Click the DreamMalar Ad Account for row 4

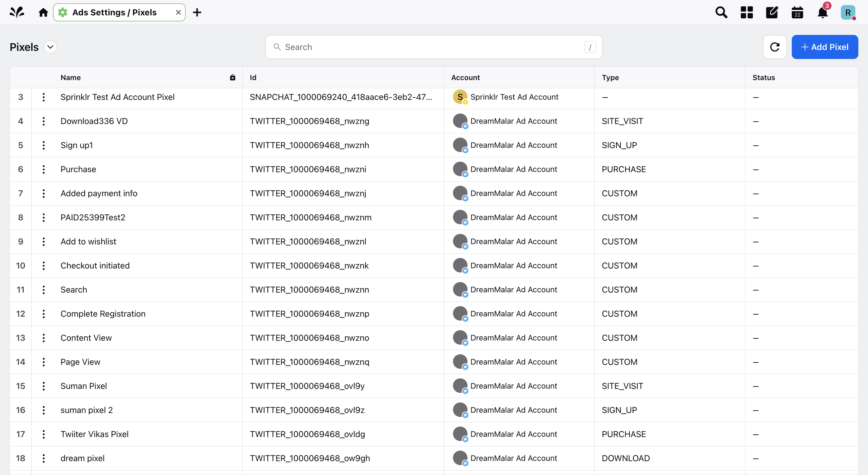pos(514,120)
